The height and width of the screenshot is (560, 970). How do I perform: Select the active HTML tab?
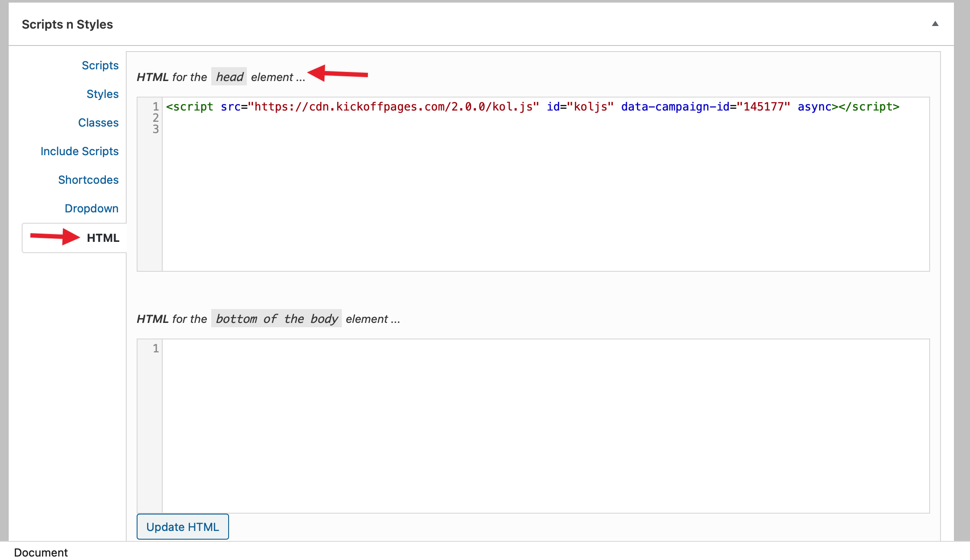coord(75,238)
